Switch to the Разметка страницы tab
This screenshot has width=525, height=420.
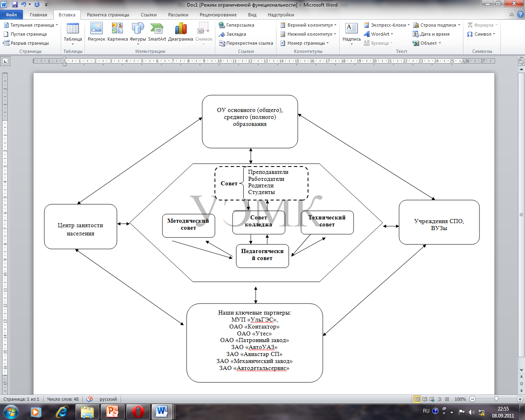108,15
